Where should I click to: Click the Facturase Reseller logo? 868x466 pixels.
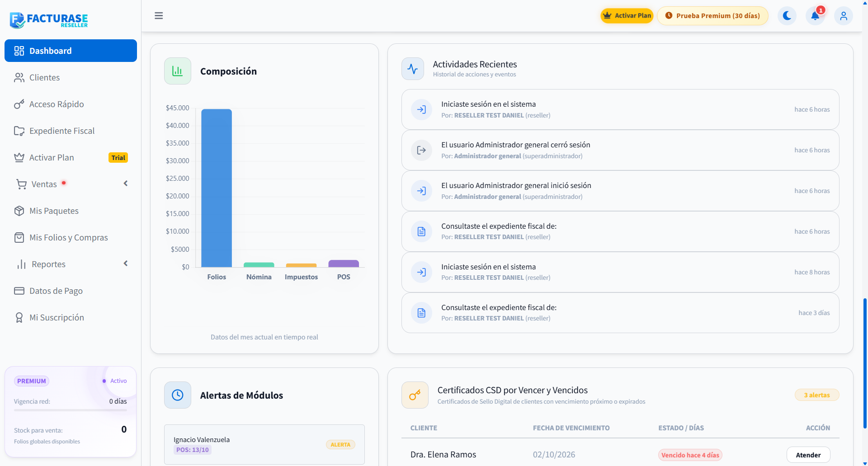coord(49,20)
